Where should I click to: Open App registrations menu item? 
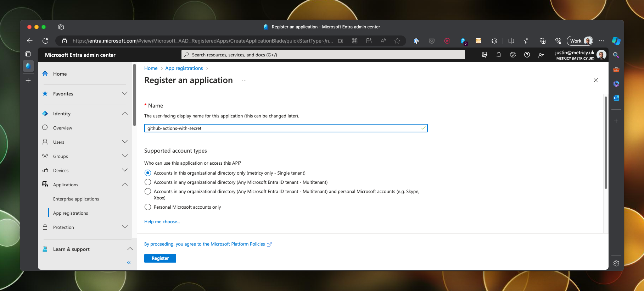[71, 213]
